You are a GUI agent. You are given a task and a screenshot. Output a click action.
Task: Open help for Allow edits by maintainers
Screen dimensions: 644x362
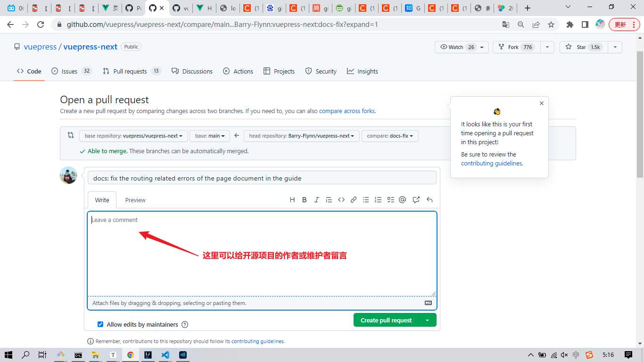point(185,324)
